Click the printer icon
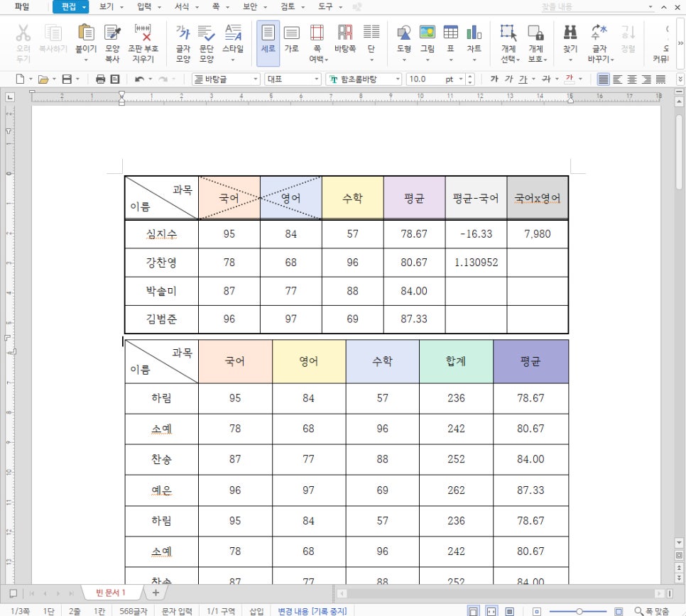The image size is (686, 616). 101,79
